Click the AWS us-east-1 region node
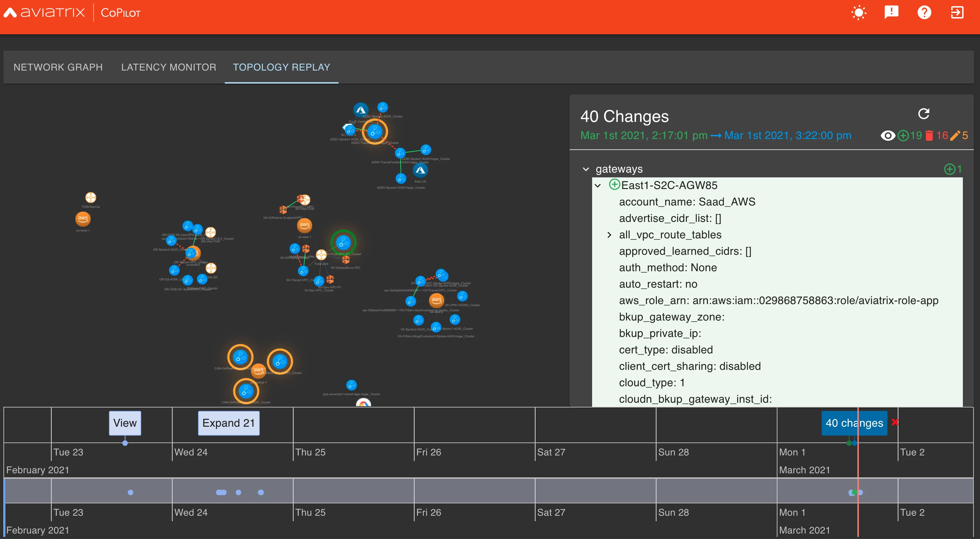The height and width of the screenshot is (539, 980). [304, 225]
